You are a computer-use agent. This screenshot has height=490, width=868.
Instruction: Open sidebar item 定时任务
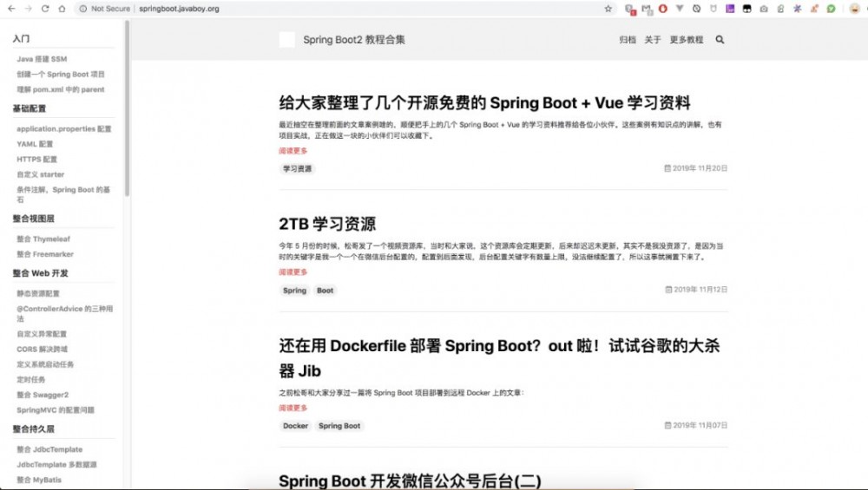click(31, 379)
